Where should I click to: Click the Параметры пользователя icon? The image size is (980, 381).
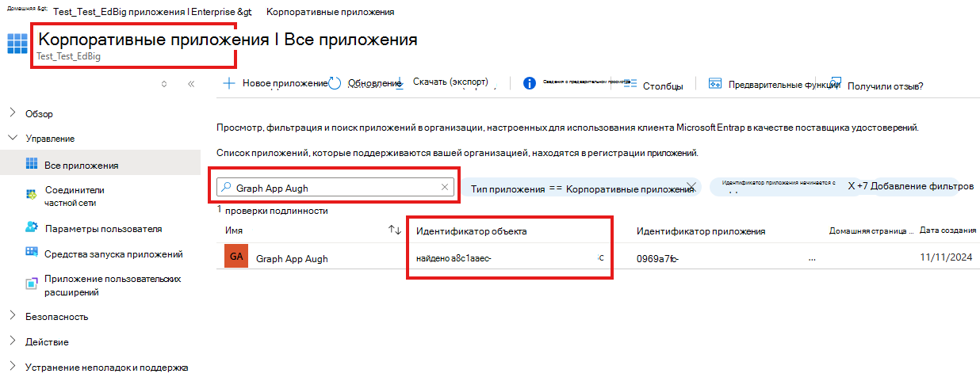(x=32, y=228)
